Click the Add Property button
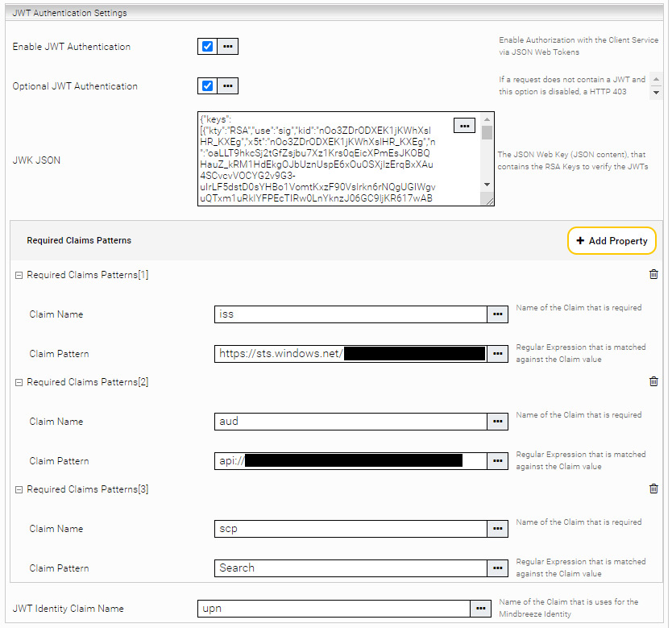Image resolution: width=672 pixels, height=628 pixels. 612,240
